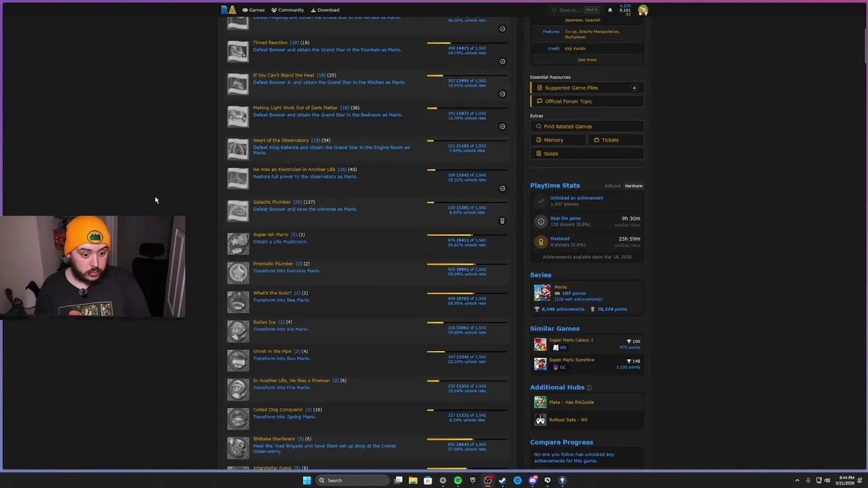The width and height of the screenshot is (868, 488).
Task: Open the Mario series hub icon
Action: [x=542, y=292]
